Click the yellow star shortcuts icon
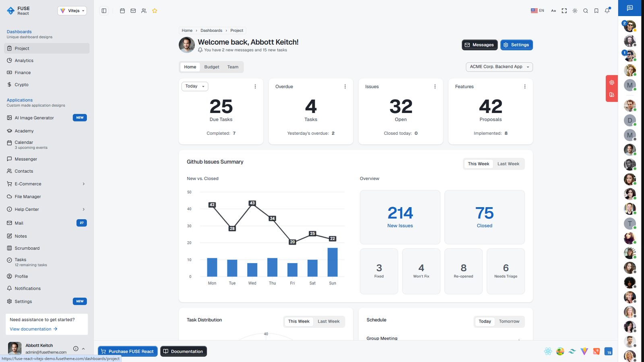 point(155,11)
